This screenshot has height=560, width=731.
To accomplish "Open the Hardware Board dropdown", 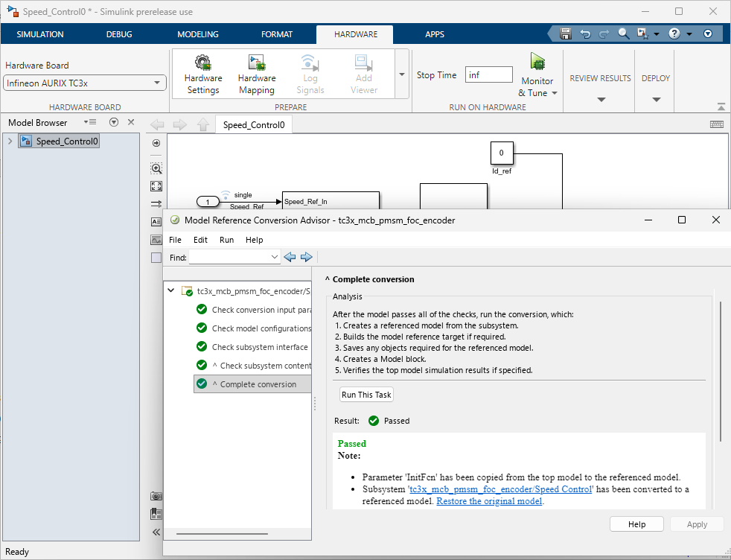I will [x=156, y=83].
